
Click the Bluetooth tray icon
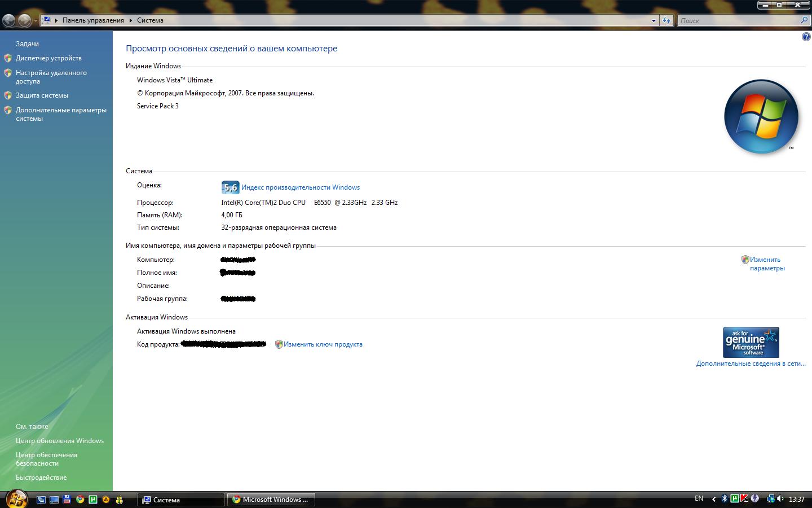725,499
